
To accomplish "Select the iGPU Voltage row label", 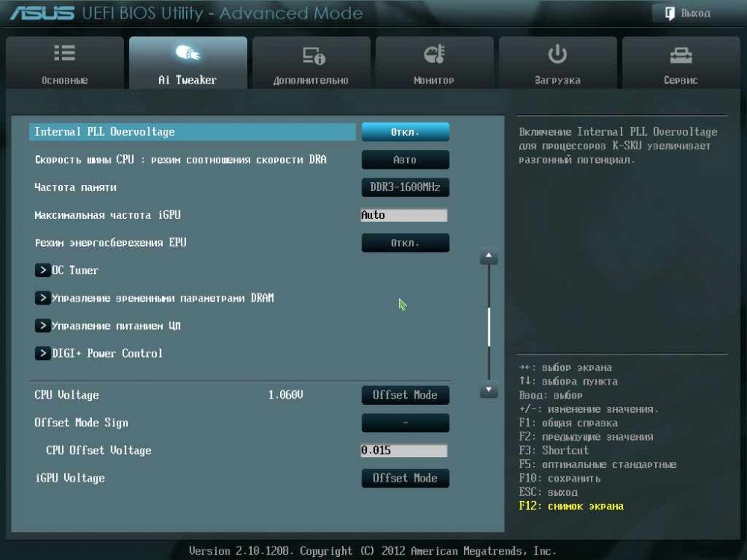I will 69,478.
